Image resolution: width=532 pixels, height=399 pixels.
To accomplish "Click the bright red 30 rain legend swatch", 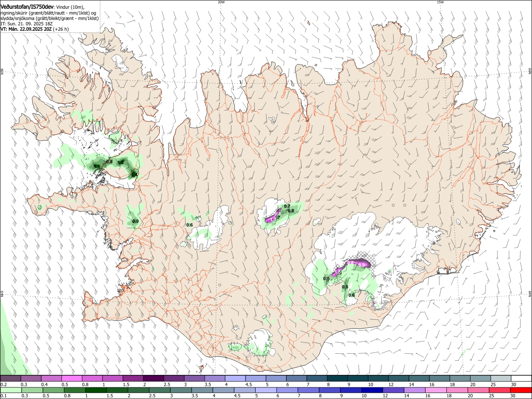I will pyautogui.click(x=521, y=390).
